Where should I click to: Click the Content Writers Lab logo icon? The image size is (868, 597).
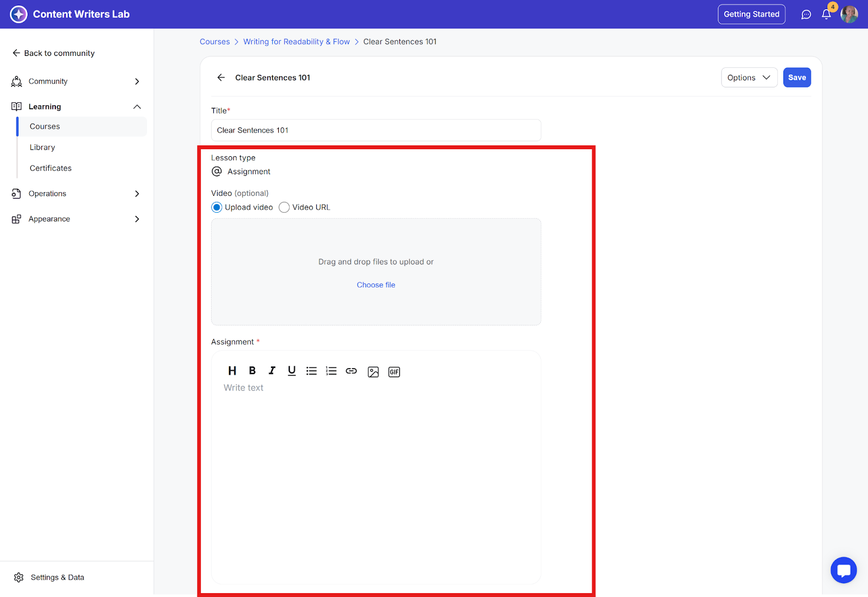tap(18, 14)
